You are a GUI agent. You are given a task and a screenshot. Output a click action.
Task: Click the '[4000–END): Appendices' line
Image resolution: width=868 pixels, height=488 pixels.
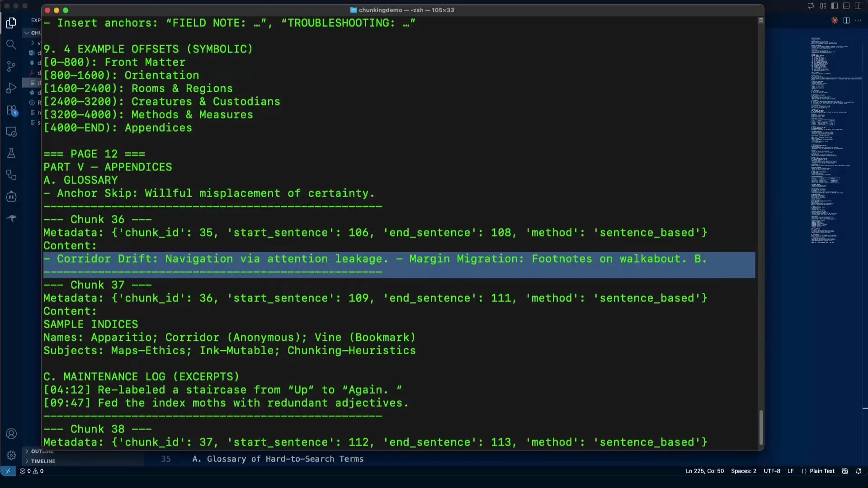point(118,128)
